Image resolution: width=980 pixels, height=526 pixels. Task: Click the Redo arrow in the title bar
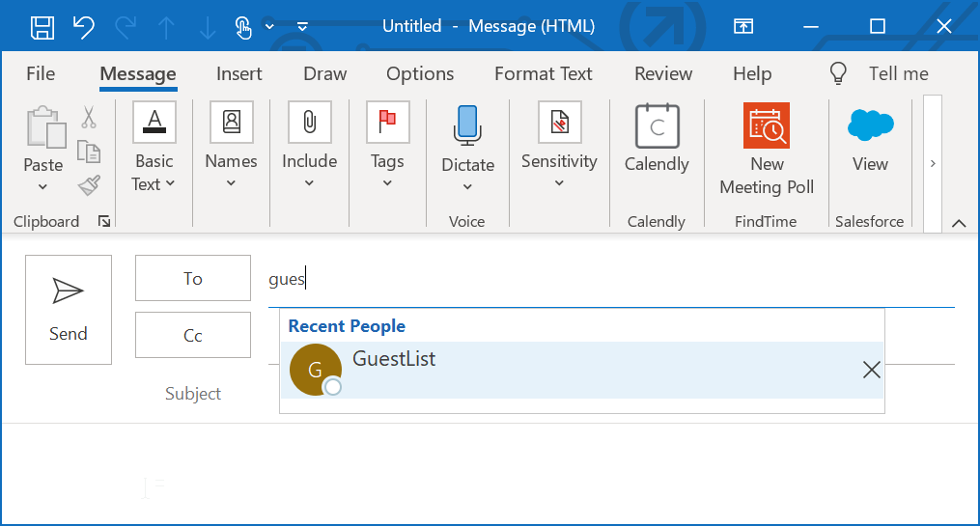125,27
